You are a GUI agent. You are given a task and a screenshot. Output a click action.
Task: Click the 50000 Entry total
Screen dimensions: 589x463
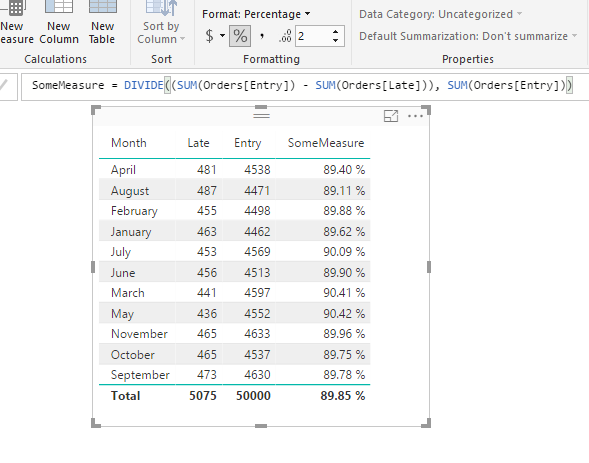(x=253, y=396)
